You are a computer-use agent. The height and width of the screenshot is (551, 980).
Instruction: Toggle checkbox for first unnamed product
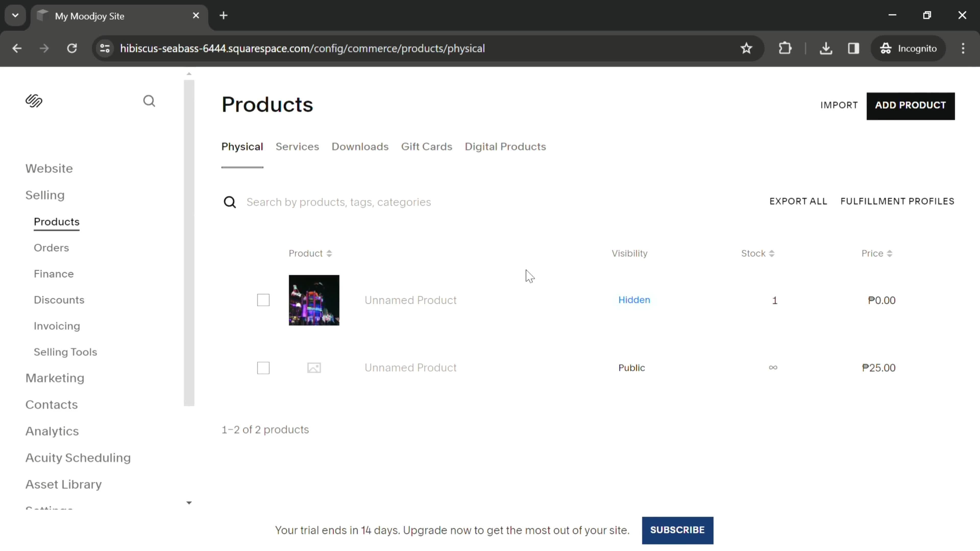[263, 300]
